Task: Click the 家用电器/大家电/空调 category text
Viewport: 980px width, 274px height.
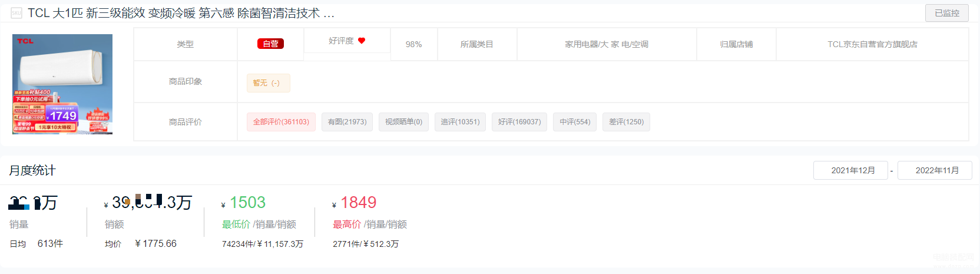Action: point(607,44)
